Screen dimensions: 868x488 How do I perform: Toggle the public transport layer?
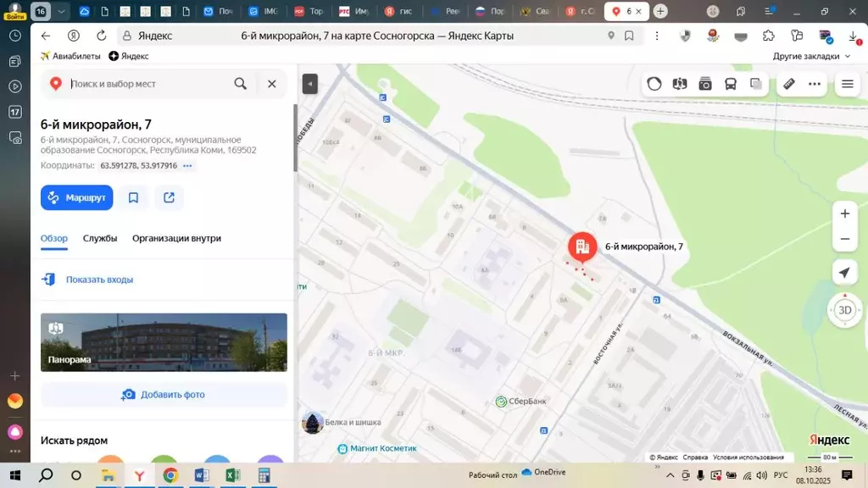730,84
